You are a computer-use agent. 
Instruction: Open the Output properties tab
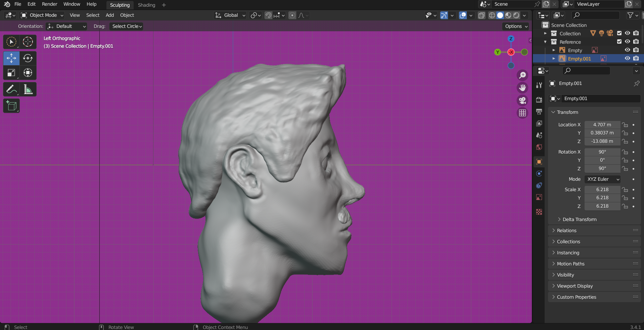tap(539, 112)
